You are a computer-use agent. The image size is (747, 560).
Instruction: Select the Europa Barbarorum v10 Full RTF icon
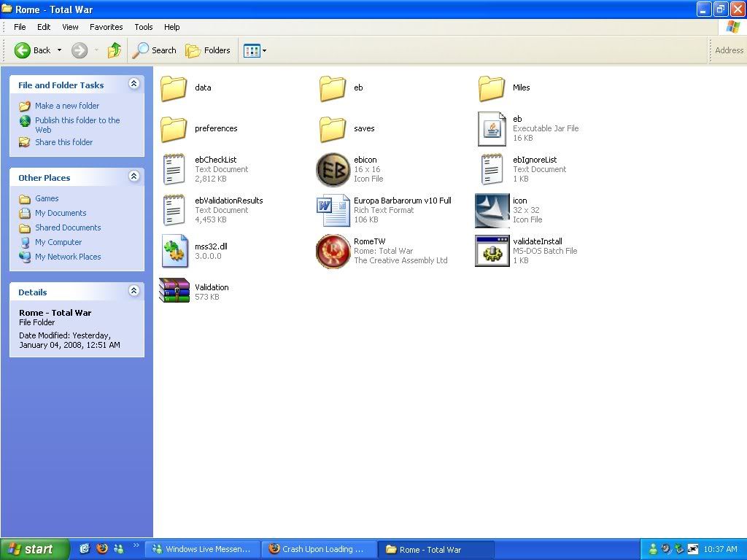[333, 211]
